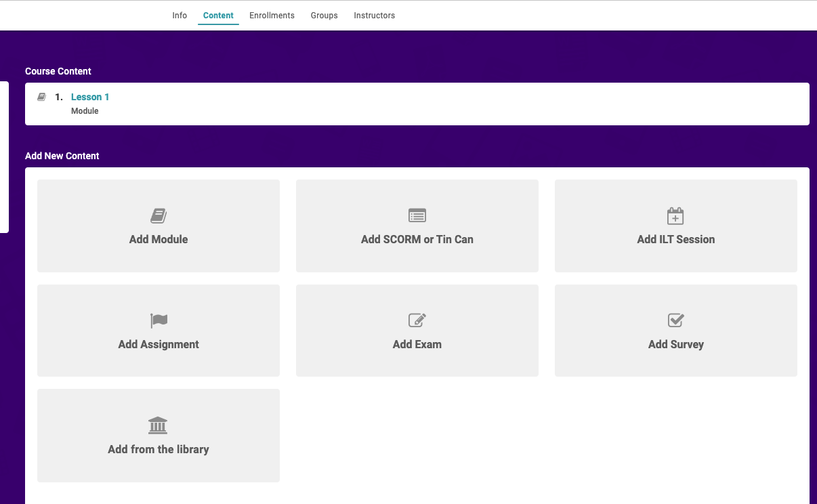Select the Content tab
Viewport: 817px width, 504px height.
tap(218, 16)
